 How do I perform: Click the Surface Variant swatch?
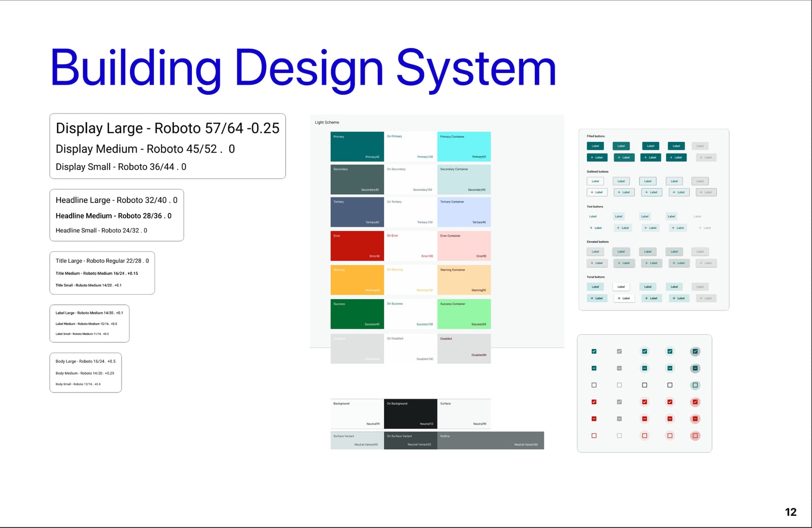(x=357, y=440)
